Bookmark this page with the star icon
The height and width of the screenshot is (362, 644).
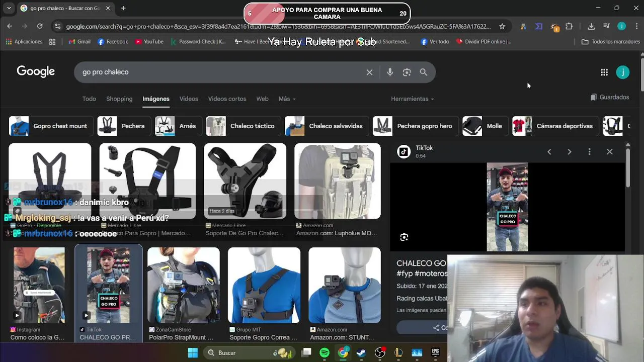point(502,26)
